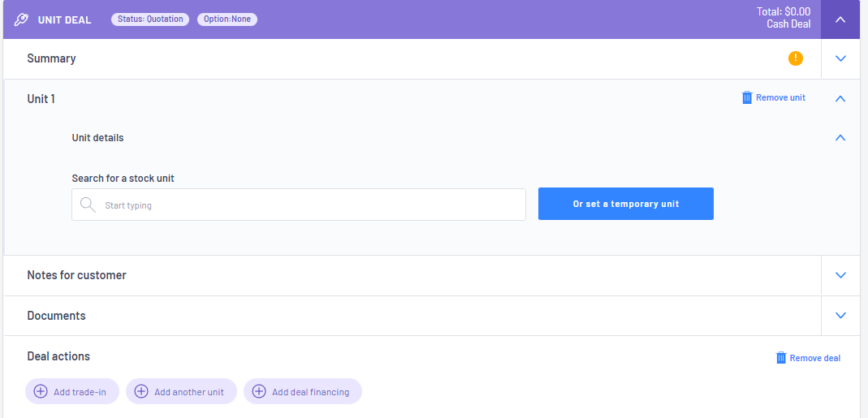Click the magnifier icon in stock search
This screenshot has width=868, height=418.
click(x=88, y=205)
